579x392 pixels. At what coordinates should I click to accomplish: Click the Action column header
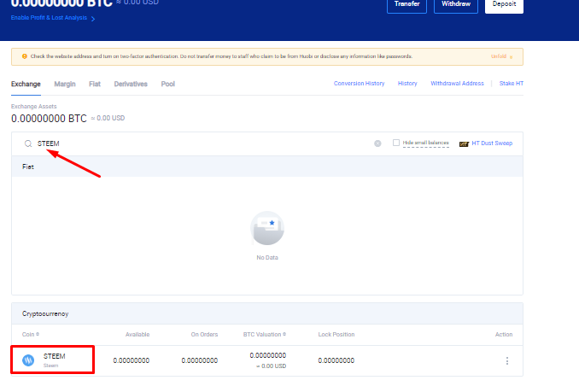click(x=504, y=335)
